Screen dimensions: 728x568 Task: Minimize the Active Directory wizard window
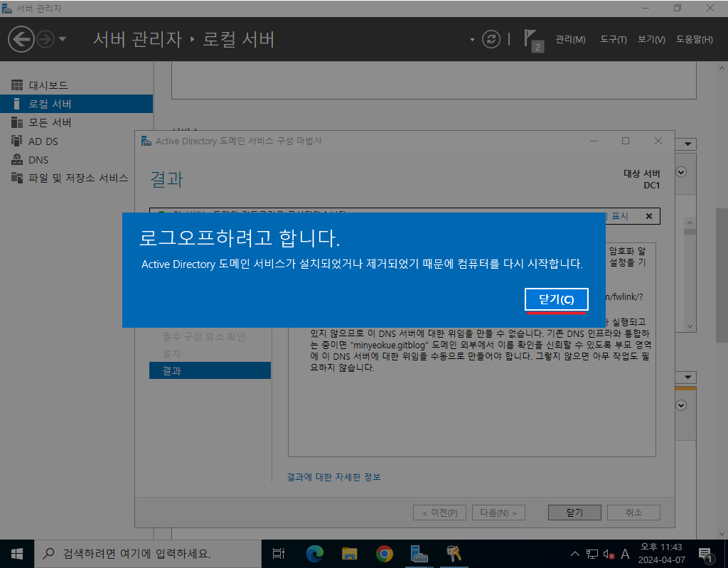point(594,141)
